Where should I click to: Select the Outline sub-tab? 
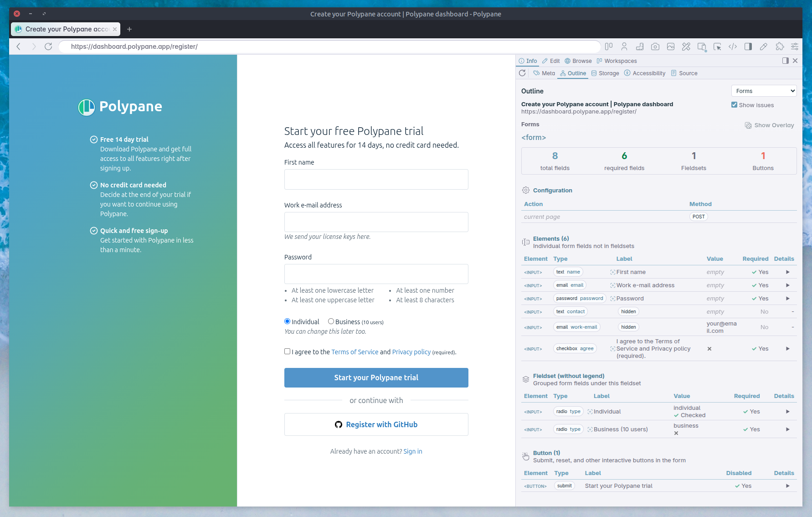coord(573,73)
